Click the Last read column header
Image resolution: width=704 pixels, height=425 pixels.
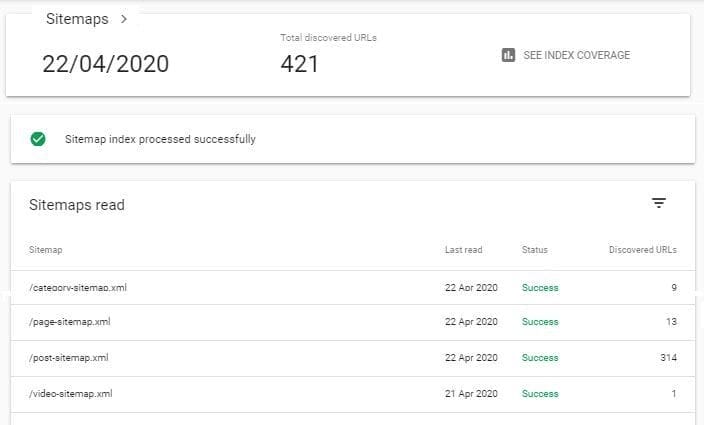pyautogui.click(x=465, y=250)
